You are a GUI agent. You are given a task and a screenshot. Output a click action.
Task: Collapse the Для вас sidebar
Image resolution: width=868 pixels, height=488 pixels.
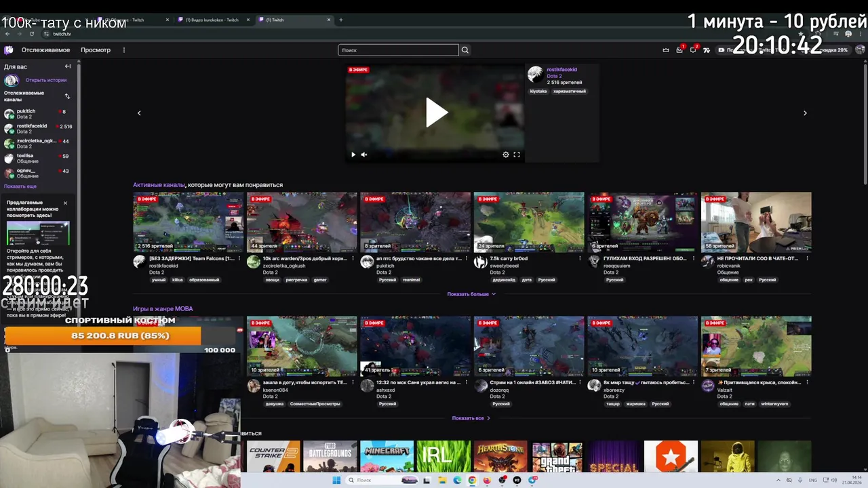(68, 66)
